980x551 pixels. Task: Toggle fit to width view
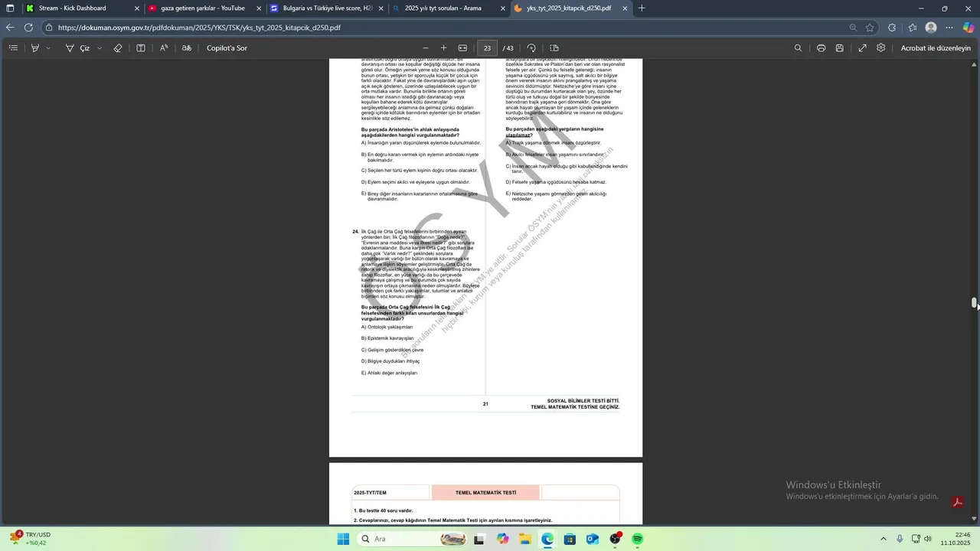[462, 48]
